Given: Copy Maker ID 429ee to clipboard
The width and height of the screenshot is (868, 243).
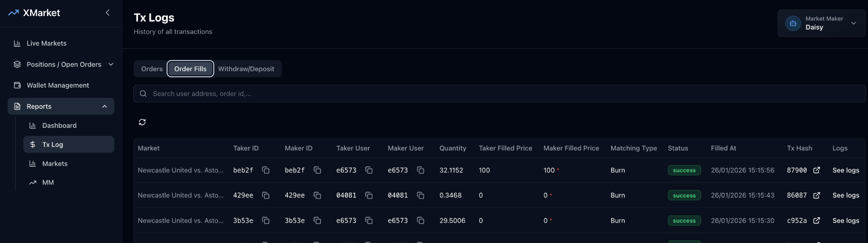Looking at the screenshot, I should point(317,195).
